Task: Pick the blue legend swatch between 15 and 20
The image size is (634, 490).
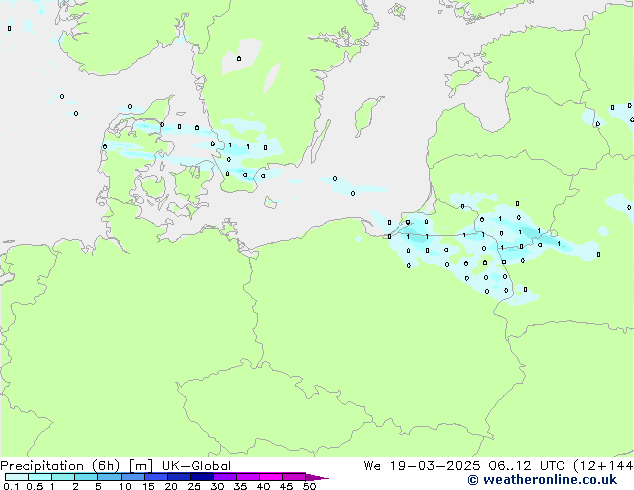Action: [x=156, y=477]
